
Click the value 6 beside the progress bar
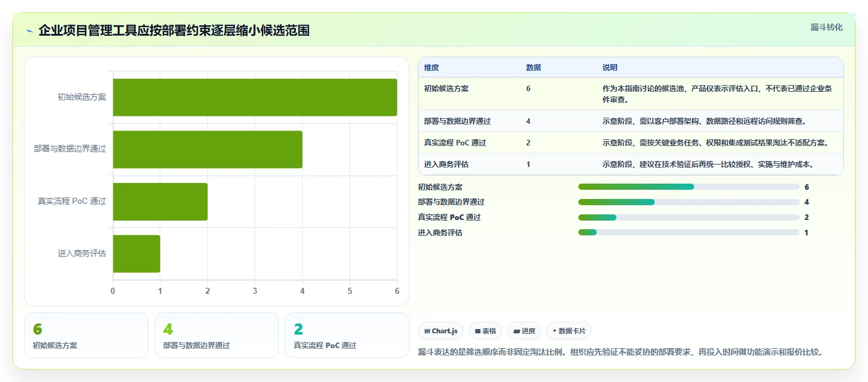[x=806, y=187]
